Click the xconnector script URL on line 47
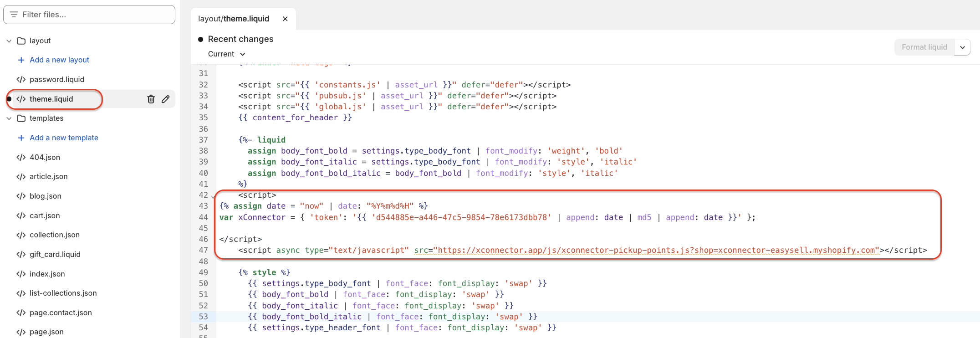Viewport: 980px width, 338px height. pos(656,250)
